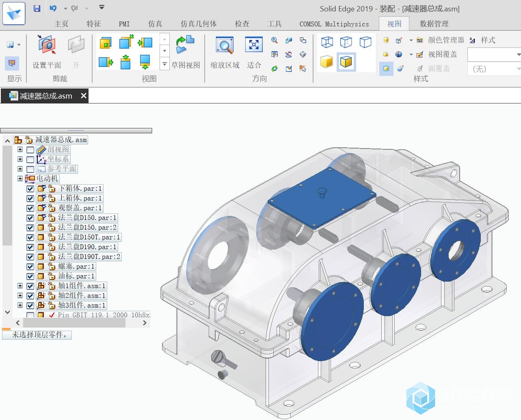Select the Zoom Area (缩放区域) tool
This screenshot has width=521, height=420.
(225, 52)
